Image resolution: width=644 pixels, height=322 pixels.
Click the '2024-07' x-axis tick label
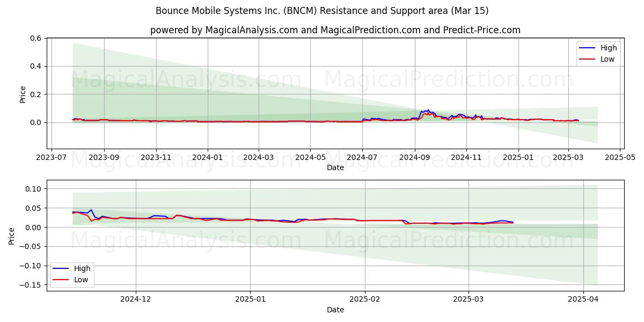click(x=362, y=158)
